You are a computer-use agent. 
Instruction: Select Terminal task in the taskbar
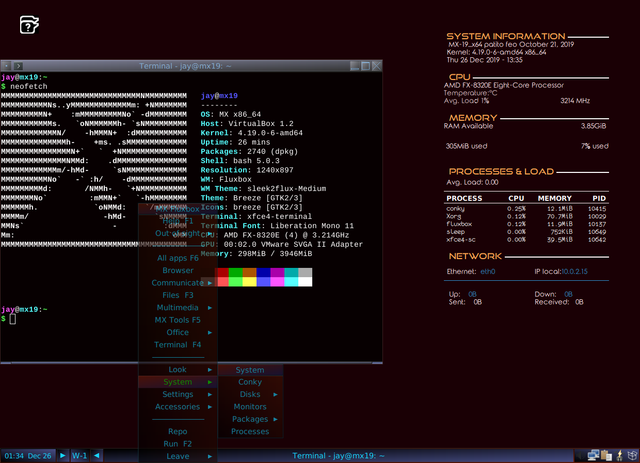click(x=338, y=456)
